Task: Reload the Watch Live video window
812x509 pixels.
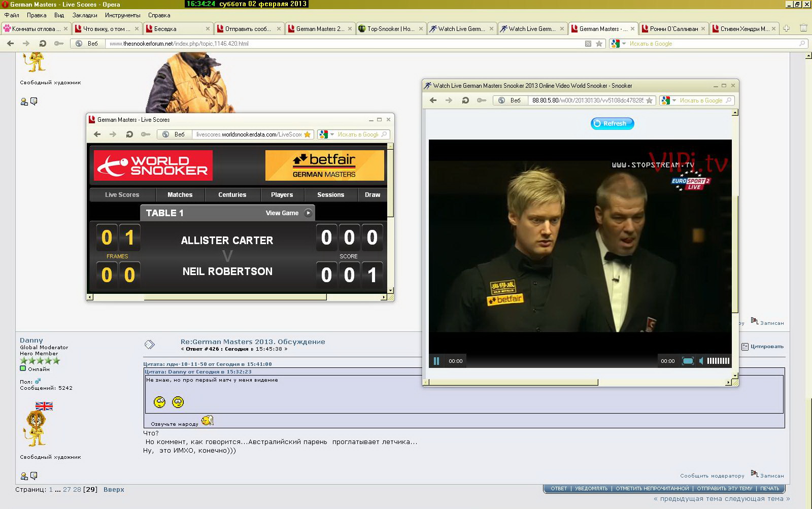Action: click(465, 100)
